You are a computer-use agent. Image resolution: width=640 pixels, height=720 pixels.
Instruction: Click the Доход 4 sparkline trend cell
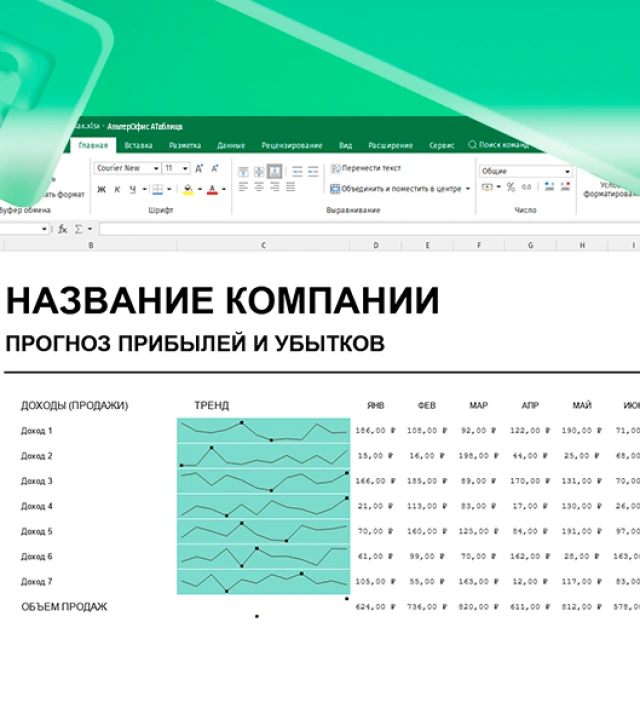[x=264, y=506]
